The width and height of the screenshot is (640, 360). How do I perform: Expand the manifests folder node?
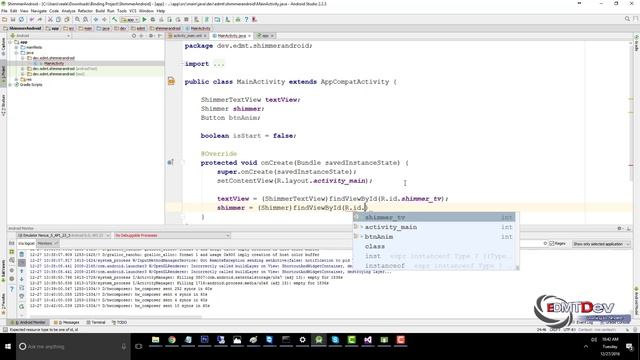coord(16,47)
